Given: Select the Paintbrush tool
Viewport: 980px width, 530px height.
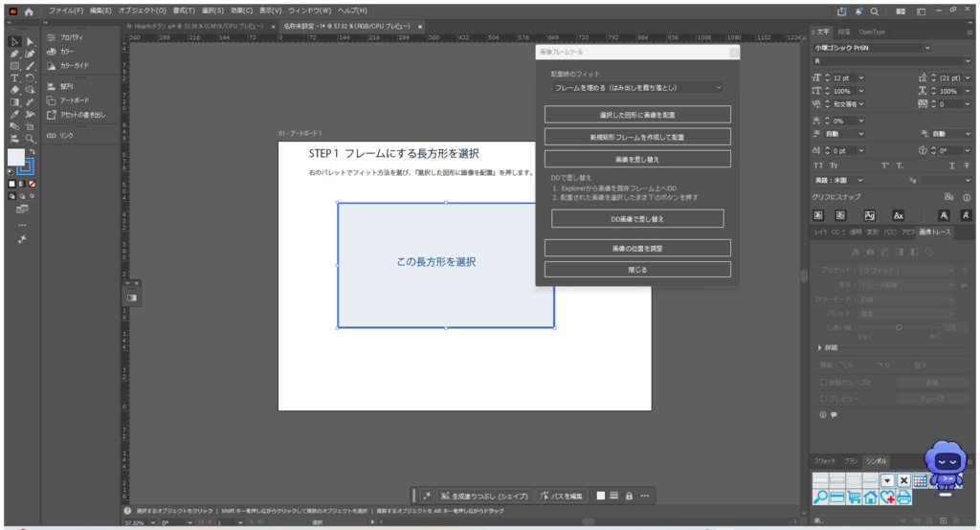Looking at the screenshot, I should click(30, 66).
